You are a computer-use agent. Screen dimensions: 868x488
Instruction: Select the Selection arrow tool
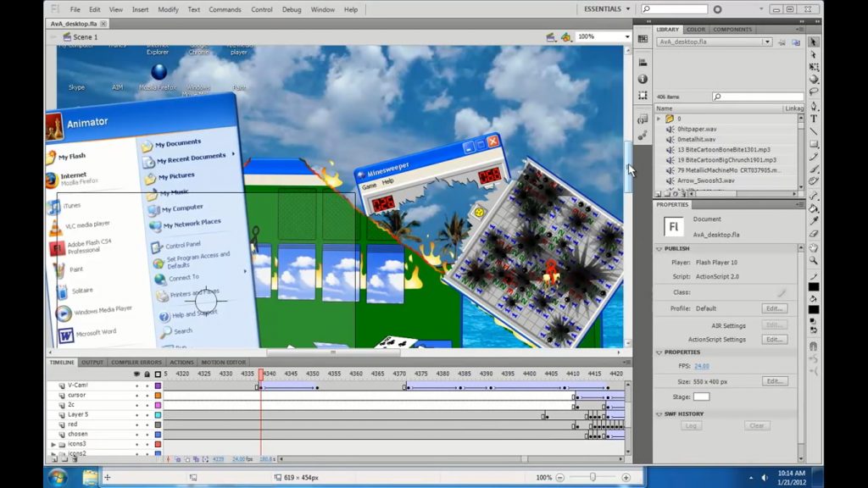813,42
